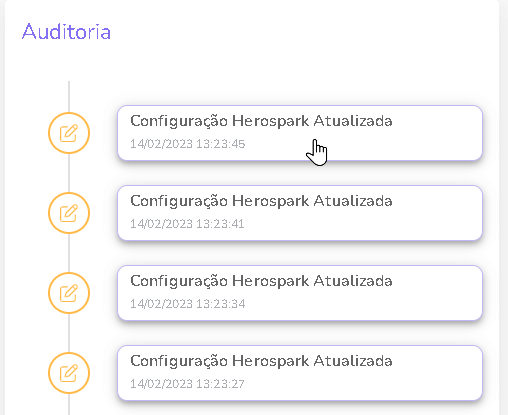508x415 pixels.
Task: Click the third Configuração Herospark Atualizada title
Action: click(261, 282)
